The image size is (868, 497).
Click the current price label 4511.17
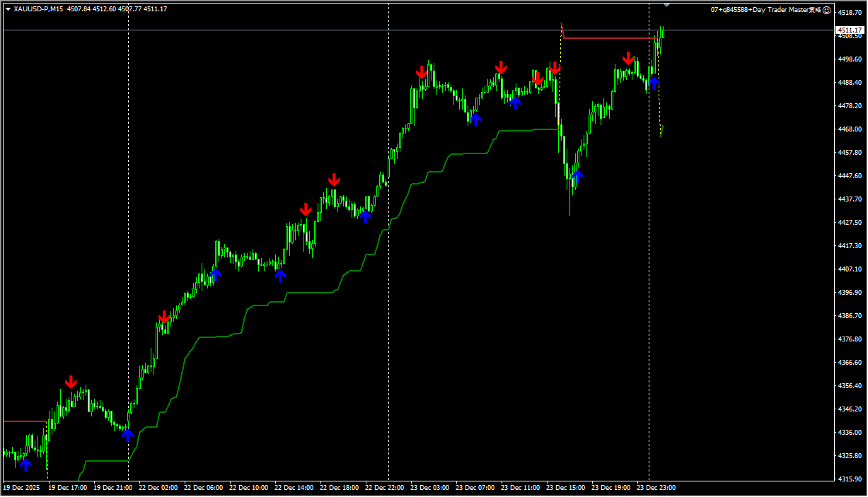tap(848, 30)
